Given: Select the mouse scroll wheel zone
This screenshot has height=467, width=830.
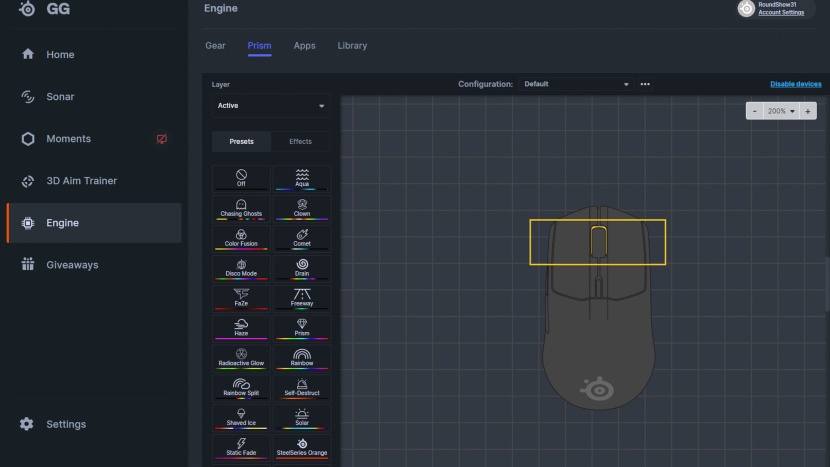Looking at the screenshot, I should point(598,241).
